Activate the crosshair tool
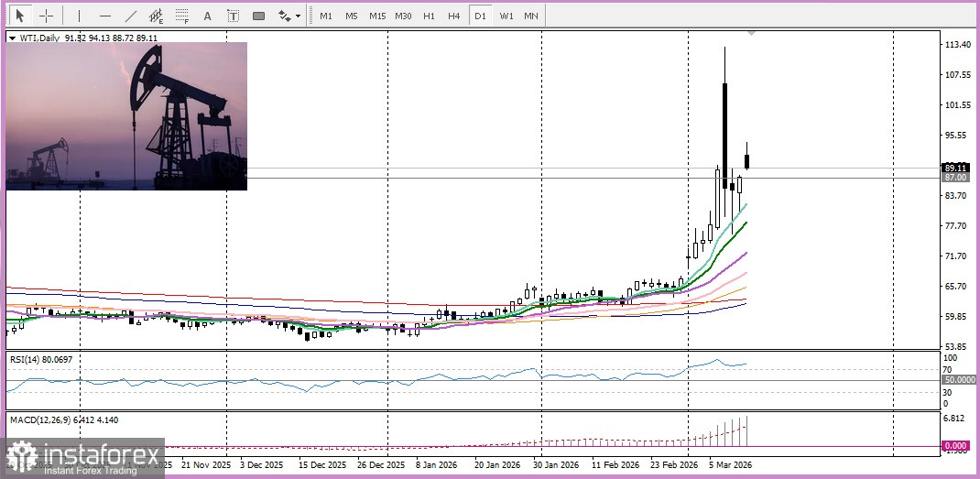The height and width of the screenshot is (479, 980). [x=46, y=16]
